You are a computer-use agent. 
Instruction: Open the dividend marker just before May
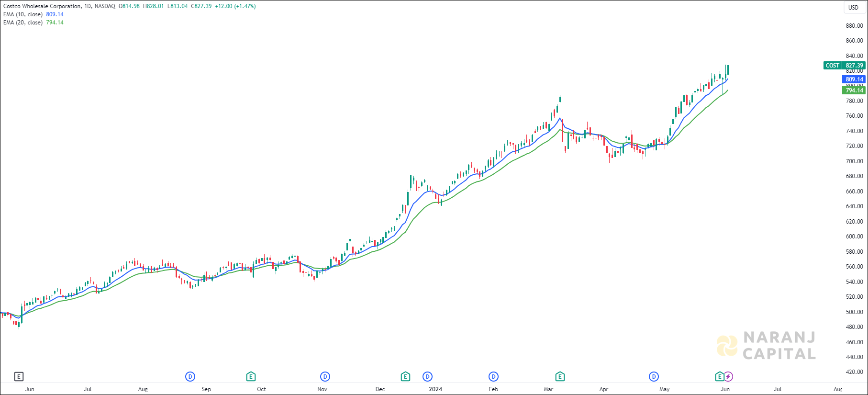point(654,377)
